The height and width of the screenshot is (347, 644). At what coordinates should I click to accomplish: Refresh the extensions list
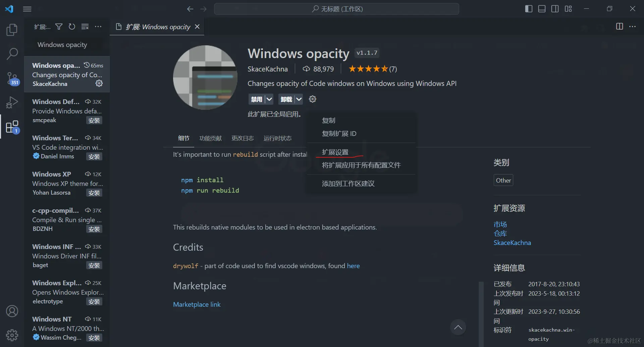pyautogui.click(x=72, y=27)
